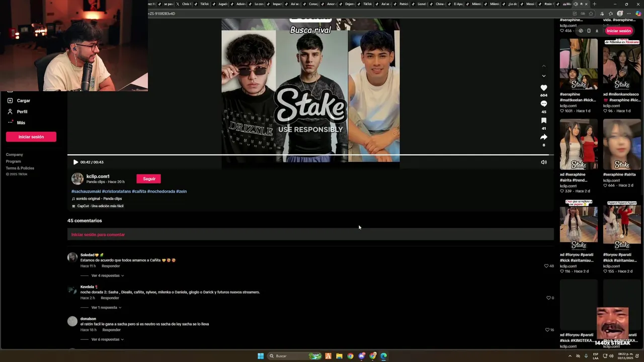The width and height of the screenshot is (644, 362).
Task: Open xd #foryou #parati thumbnail with 116 likes
Action: coord(579,225)
